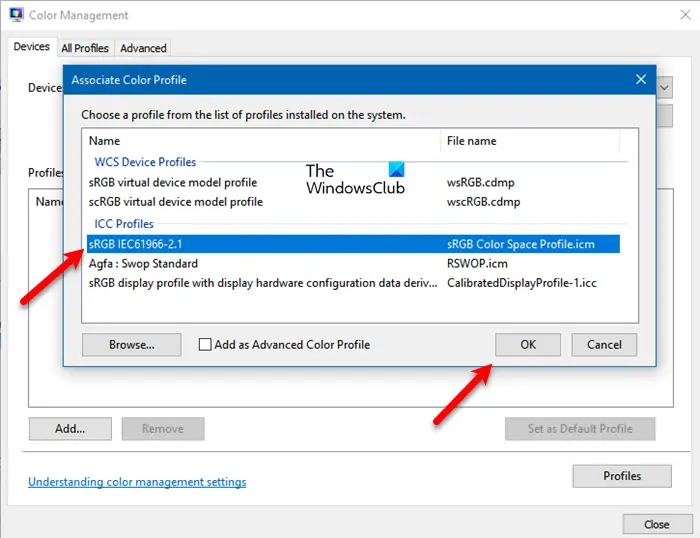Open the All Profiles tab

pos(85,48)
